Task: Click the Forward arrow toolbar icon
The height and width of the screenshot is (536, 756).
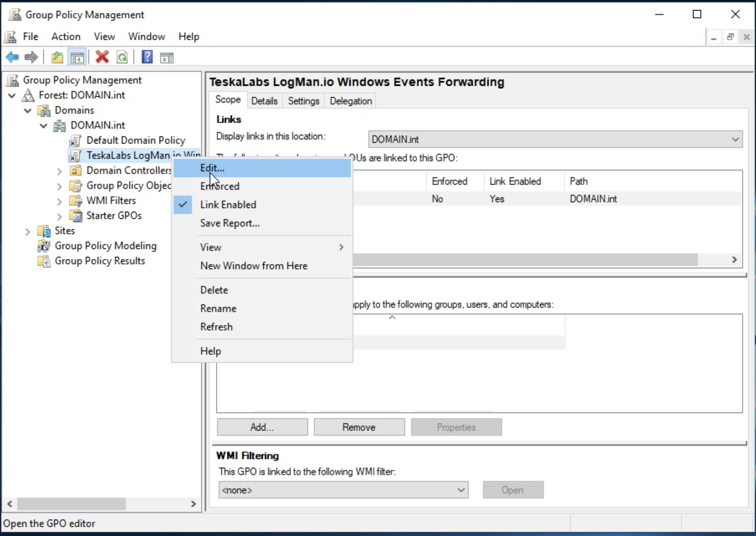Action: tap(31, 57)
